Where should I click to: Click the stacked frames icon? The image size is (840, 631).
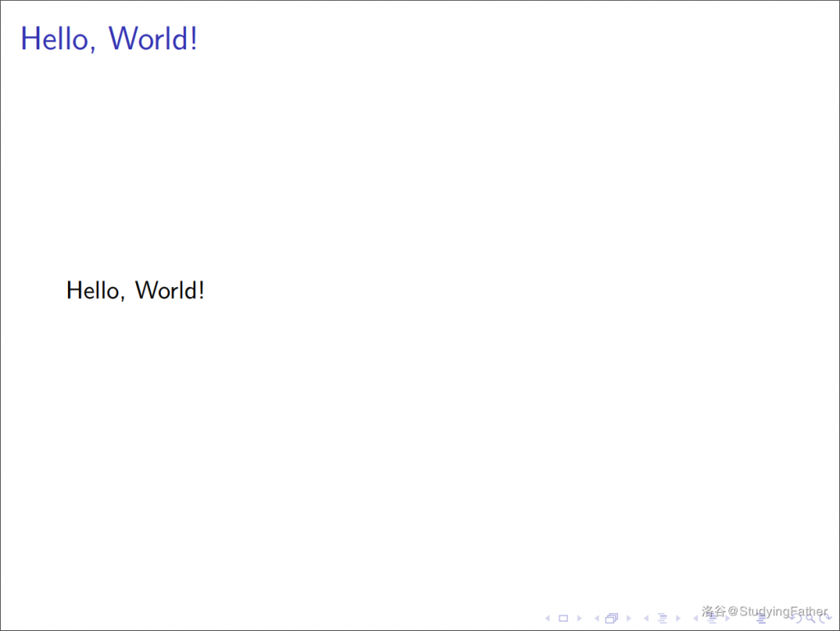tap(612, 618)
